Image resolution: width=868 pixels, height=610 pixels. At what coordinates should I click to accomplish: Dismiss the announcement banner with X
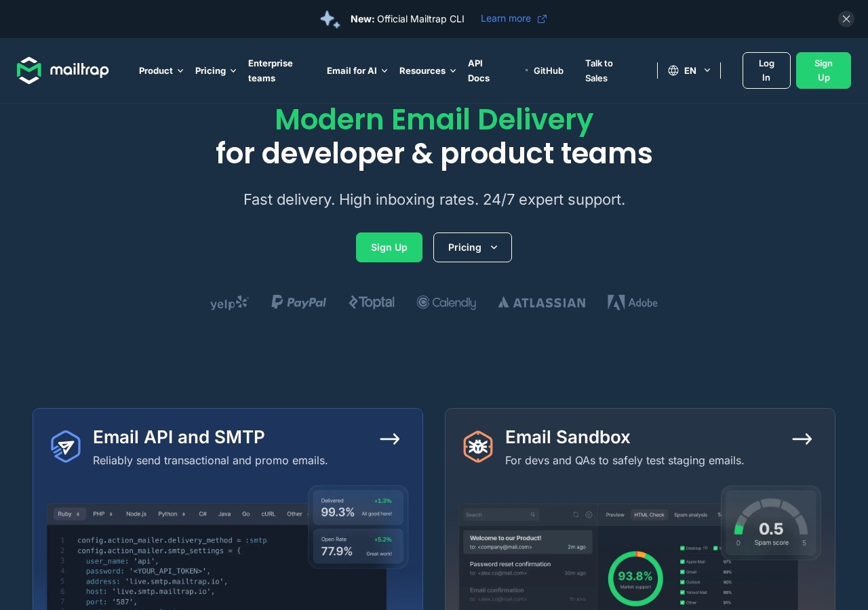(846, 19)
